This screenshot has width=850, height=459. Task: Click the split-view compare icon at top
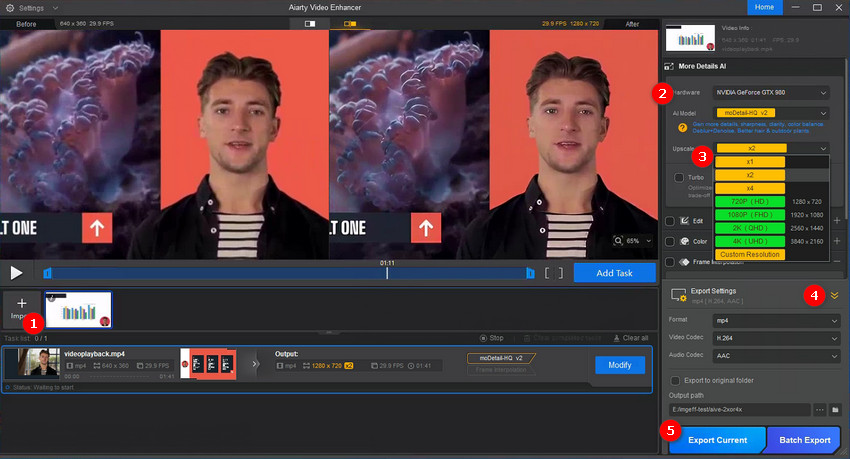(310, 23)
